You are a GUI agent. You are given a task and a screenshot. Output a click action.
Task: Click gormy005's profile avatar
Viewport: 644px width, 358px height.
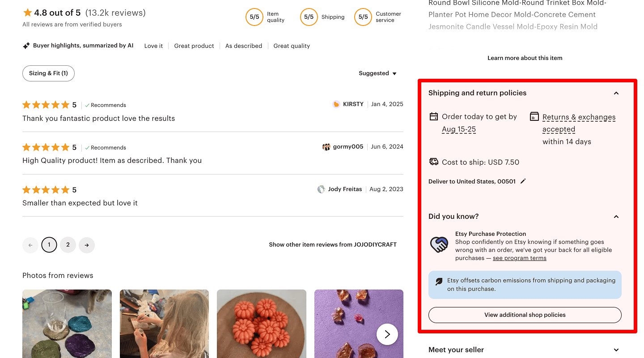[326, 147]
